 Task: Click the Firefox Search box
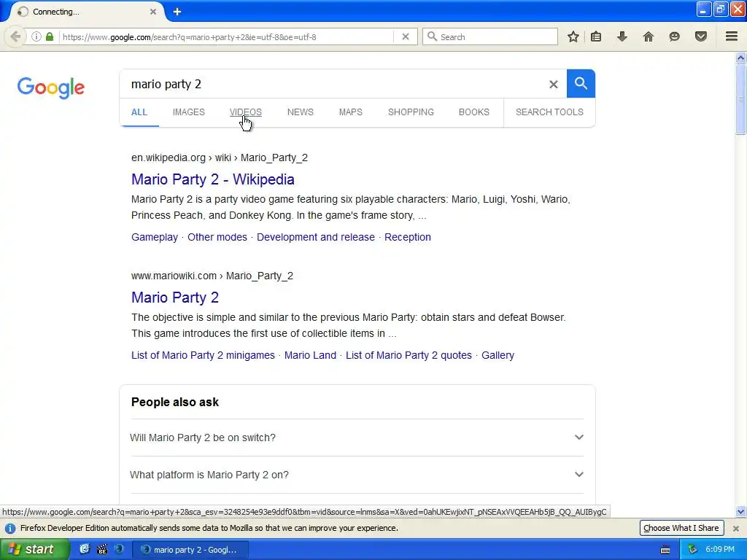pos(490,36)
